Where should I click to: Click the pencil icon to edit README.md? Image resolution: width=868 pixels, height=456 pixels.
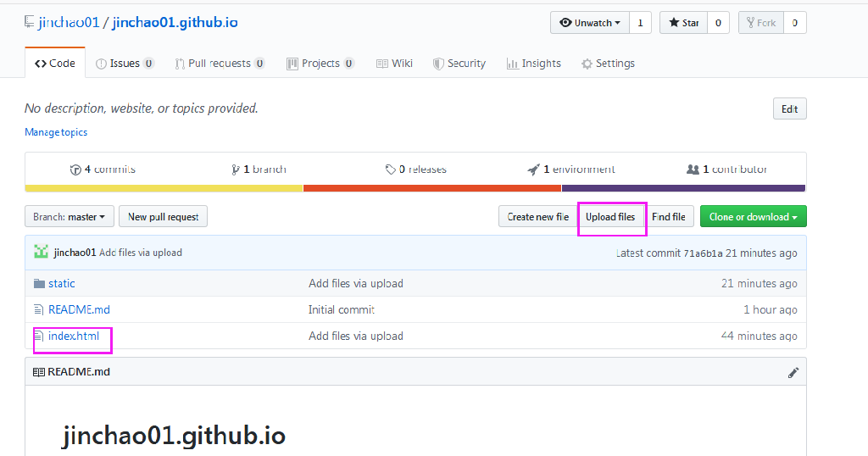(793, 372)
